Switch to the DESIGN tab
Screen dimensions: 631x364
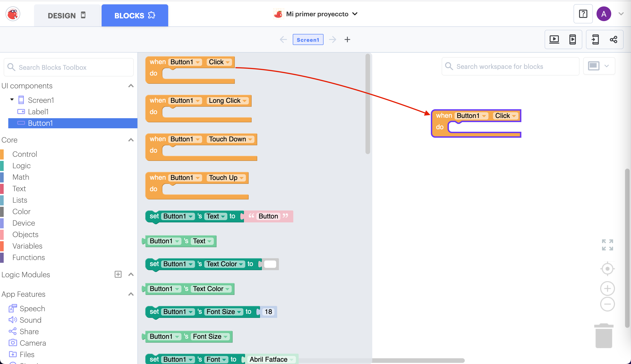tap(67, 16)
